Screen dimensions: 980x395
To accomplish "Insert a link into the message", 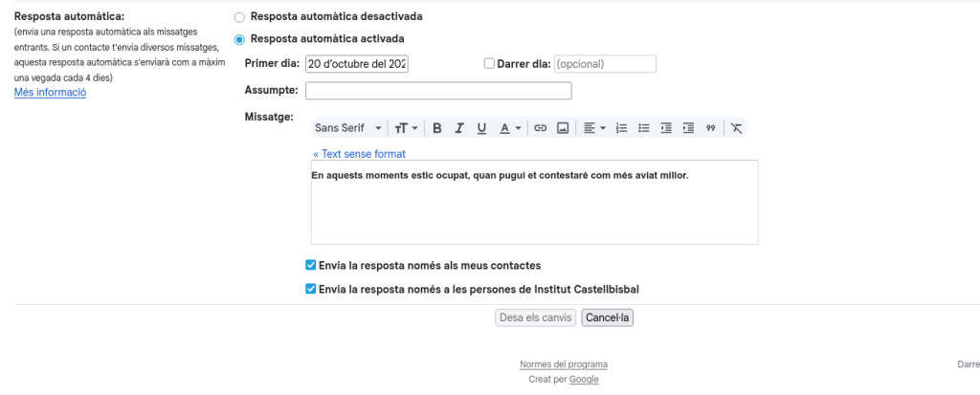I will (x=540, y=128).
